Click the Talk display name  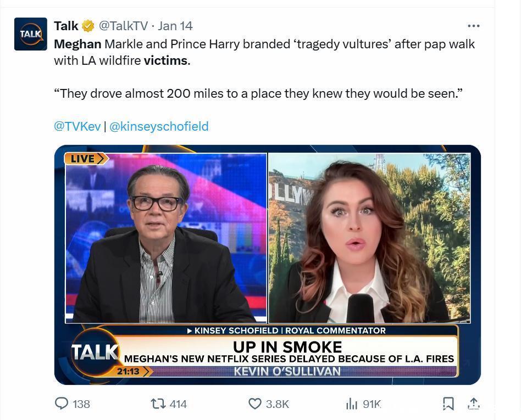(x=66, y=26)
